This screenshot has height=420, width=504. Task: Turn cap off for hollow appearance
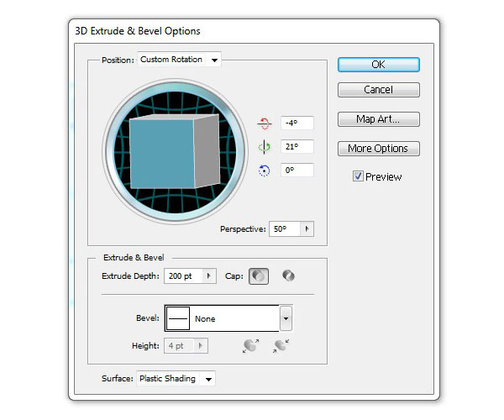(288, 276)
